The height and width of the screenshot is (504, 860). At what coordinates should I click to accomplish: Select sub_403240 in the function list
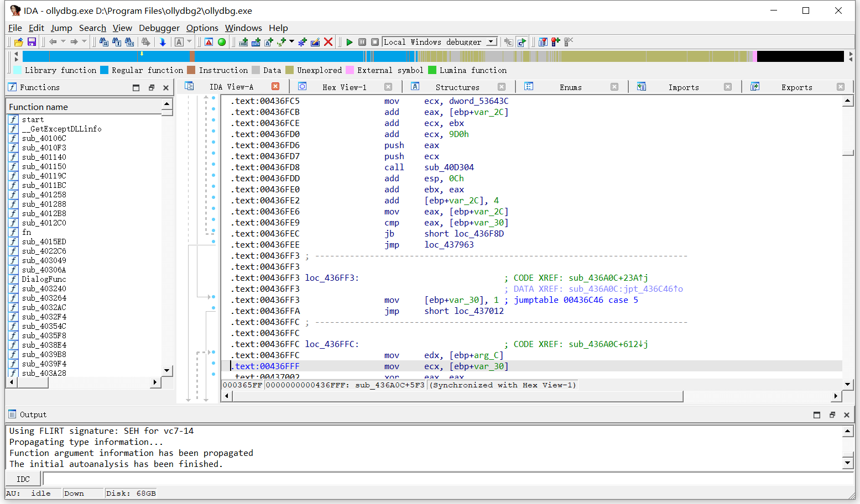tap(44, 288)
